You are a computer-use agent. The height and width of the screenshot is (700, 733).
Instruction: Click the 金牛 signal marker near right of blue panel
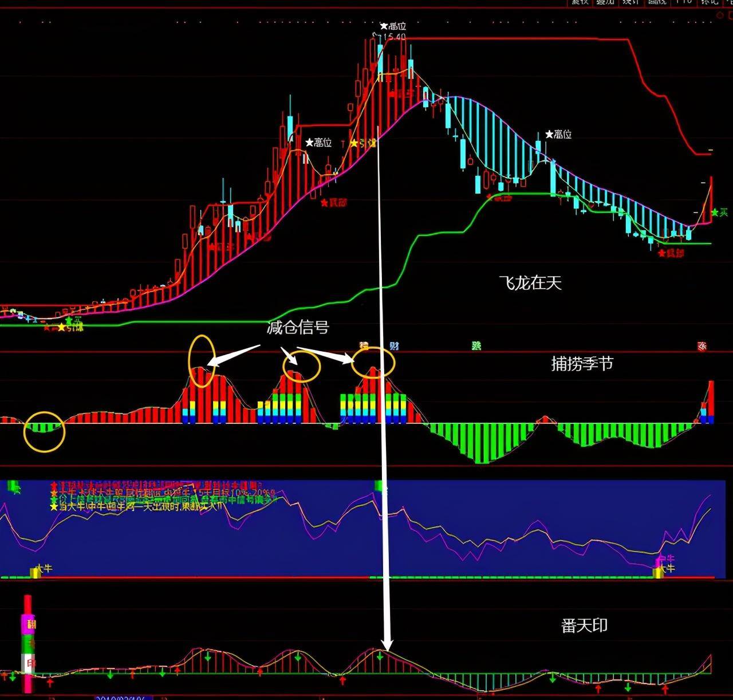coord(665,559)
